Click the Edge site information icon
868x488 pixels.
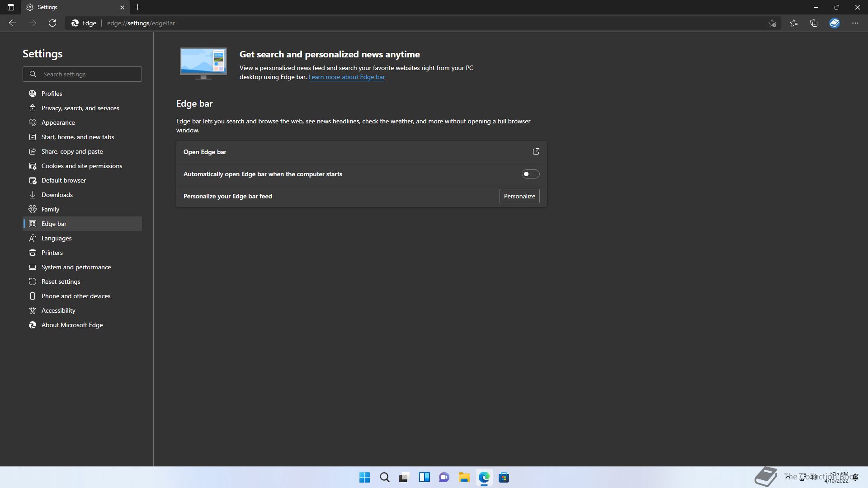click(84, 23)
